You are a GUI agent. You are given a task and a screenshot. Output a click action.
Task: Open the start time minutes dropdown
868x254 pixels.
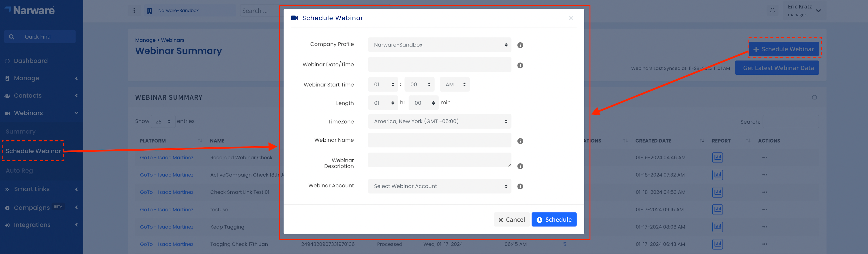click(x=419, y=84)
